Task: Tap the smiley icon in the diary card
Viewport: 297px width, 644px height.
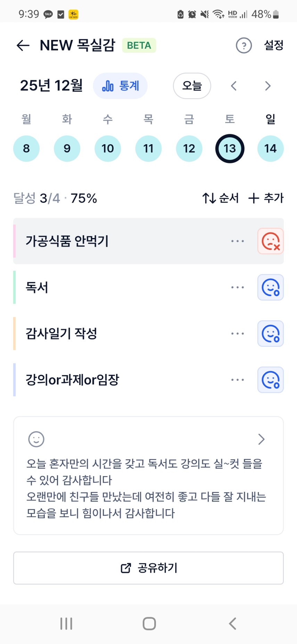Action: 36,439
